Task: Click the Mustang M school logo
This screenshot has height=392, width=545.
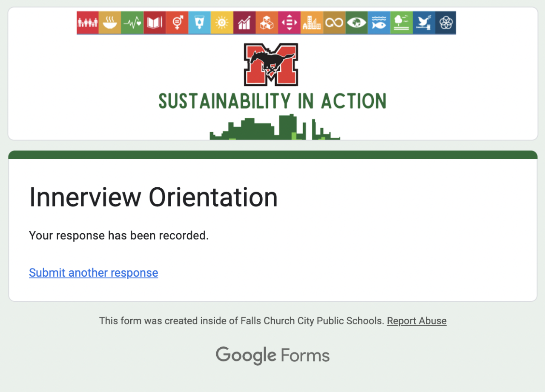Action: point(271,64)
